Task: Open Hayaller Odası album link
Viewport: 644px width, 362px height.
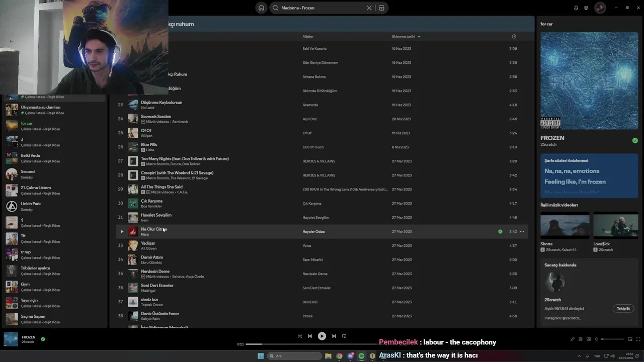Action: tap(313, 232)
